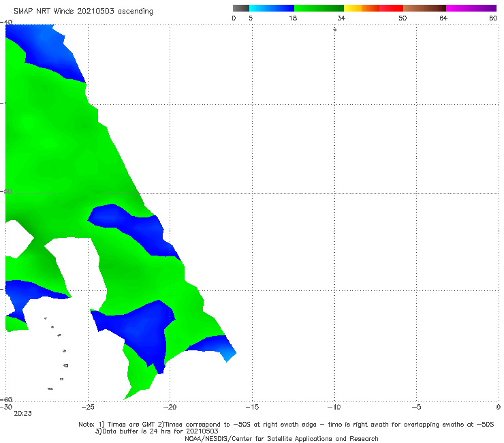The width and height of the screenshot is (504, 443).
Task: Click the title "SMAP NRT Winds 20210503 ascending"
Action: 83,11
